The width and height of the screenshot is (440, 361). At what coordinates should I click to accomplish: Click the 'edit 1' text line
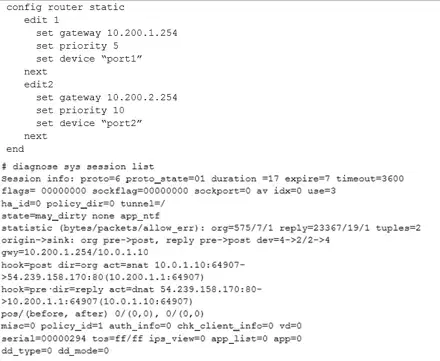pos(42,20)
